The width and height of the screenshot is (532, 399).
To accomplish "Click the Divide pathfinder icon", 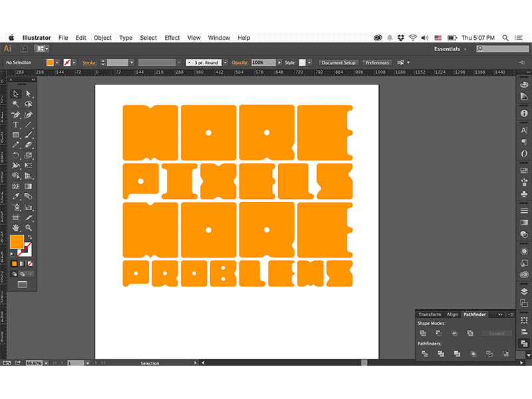I will [425, 354].
